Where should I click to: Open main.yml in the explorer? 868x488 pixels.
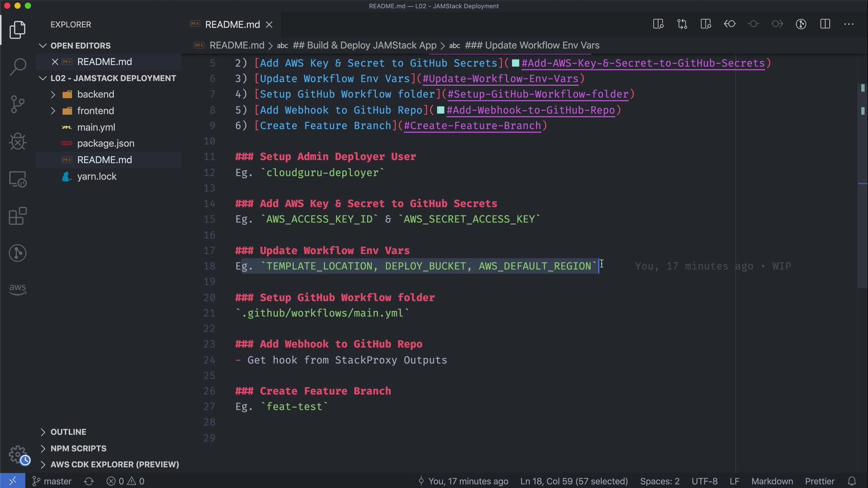click(x=96, y=127)
